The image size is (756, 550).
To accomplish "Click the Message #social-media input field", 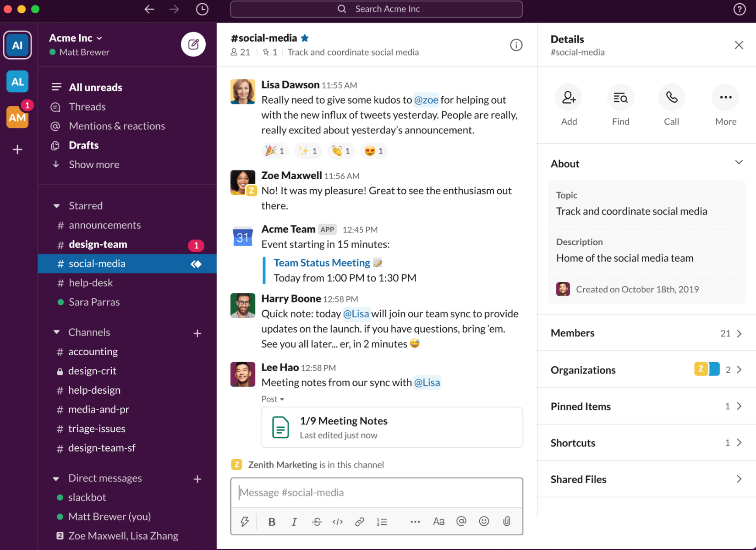I will pos(376,492).
